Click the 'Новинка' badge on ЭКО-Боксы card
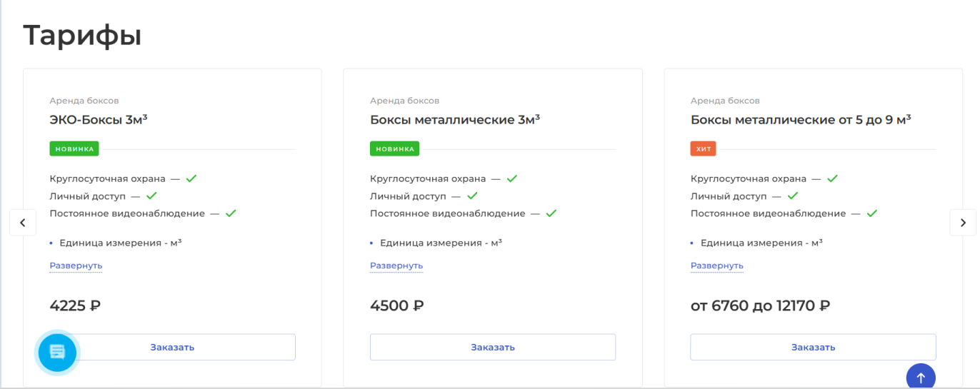The height and width of the screenshot is (389, 980). click(x=74, y=148)
